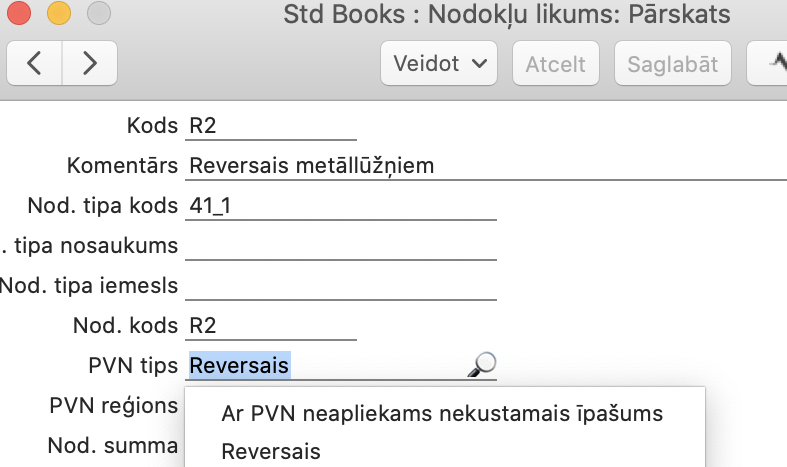The height and width of the screenshot is (467, 787).
Task: Click into the Kods field
Action: (270, 126)
